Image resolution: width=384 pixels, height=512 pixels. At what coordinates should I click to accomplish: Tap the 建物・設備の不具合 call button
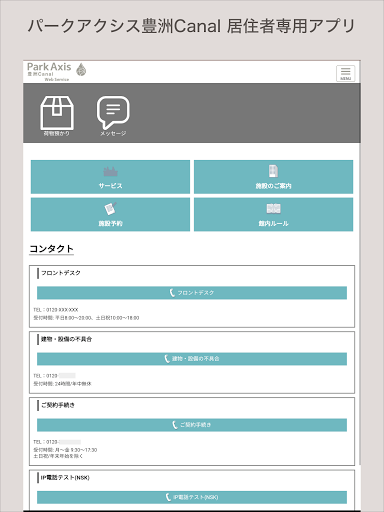[x=192, y=359]
